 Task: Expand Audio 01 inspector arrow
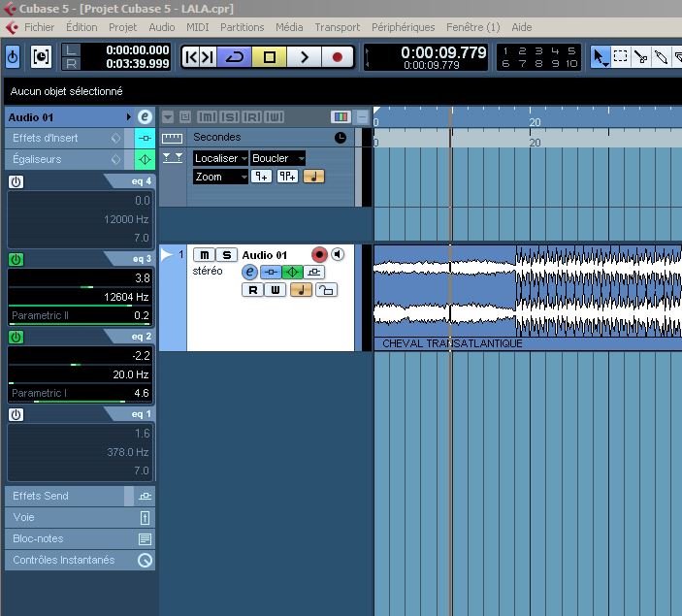coord(129,117)
